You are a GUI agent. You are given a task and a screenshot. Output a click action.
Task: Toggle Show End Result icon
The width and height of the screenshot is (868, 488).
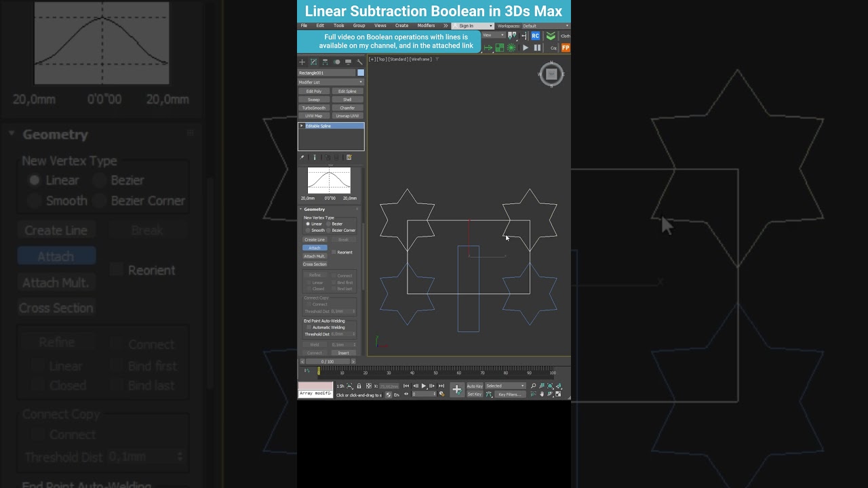coord(314,157)
